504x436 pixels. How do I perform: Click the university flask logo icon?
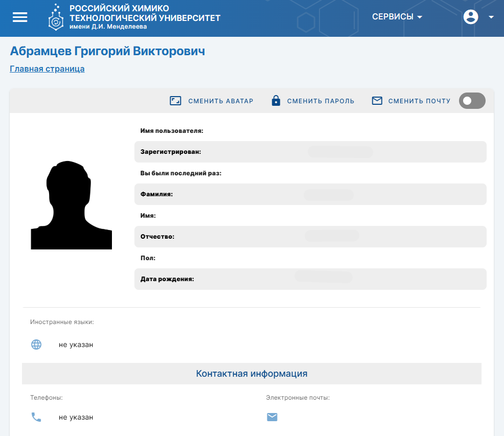pyautogui.click(x=55, y=17)
